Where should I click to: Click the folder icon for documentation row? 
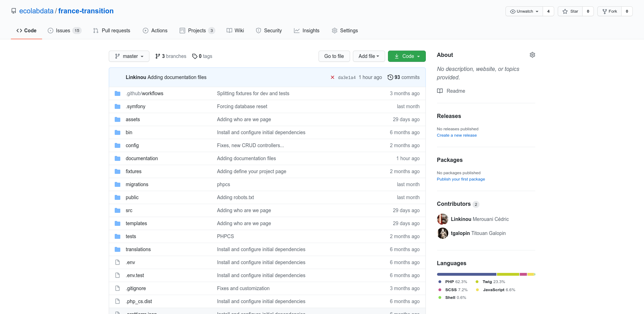(118, 158)
